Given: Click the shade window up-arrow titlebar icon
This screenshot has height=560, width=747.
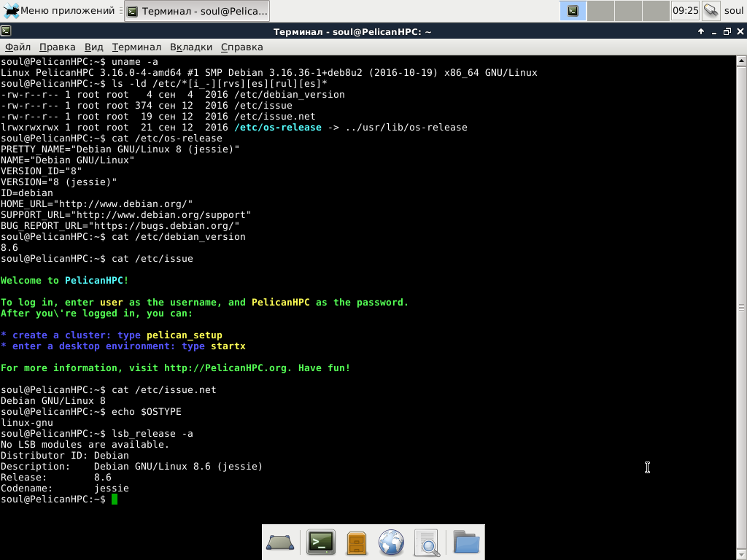Looking at the screenshot, I should click(x=701, y=31).
